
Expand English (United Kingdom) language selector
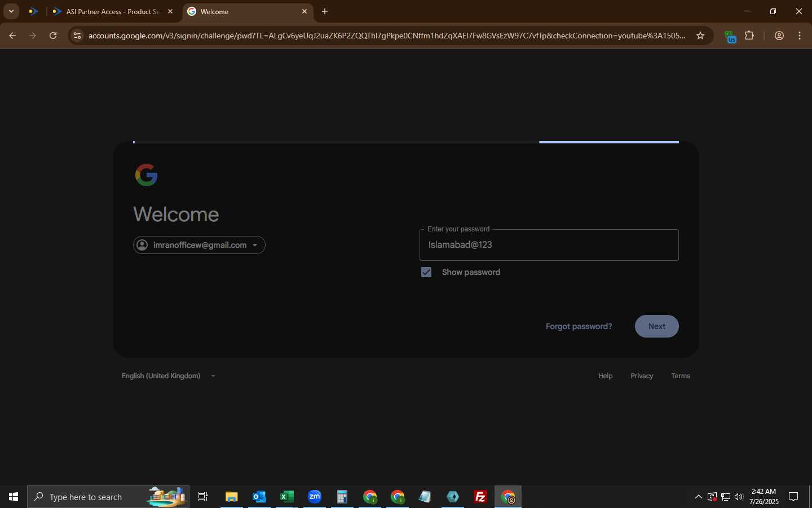click(x=168, y=376)
